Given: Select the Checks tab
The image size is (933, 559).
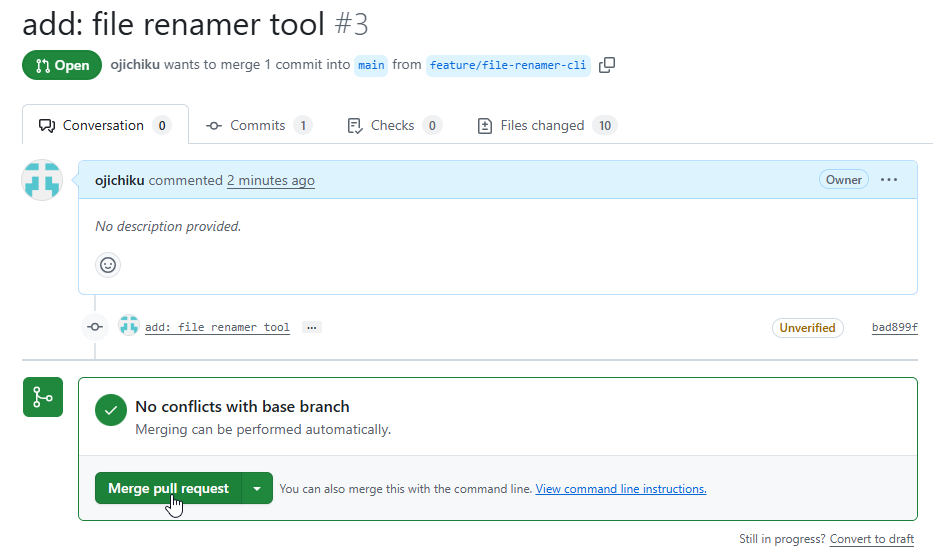Looking at the screenshot, I should coord(393,126).
